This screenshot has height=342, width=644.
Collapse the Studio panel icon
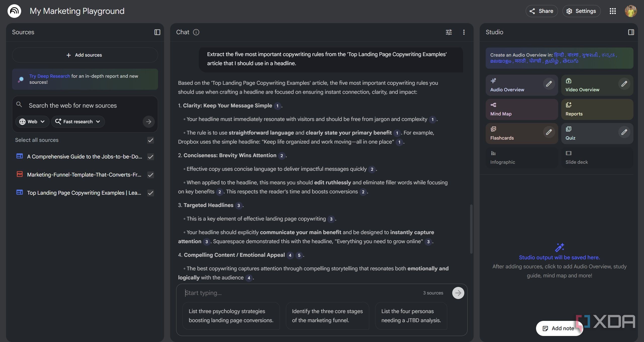631,32
